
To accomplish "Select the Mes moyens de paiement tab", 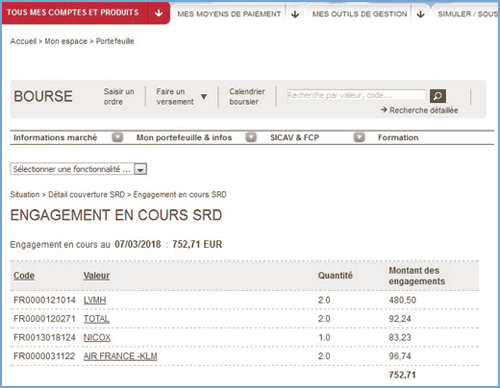I will pyautogui.click(x=229, y=14).
